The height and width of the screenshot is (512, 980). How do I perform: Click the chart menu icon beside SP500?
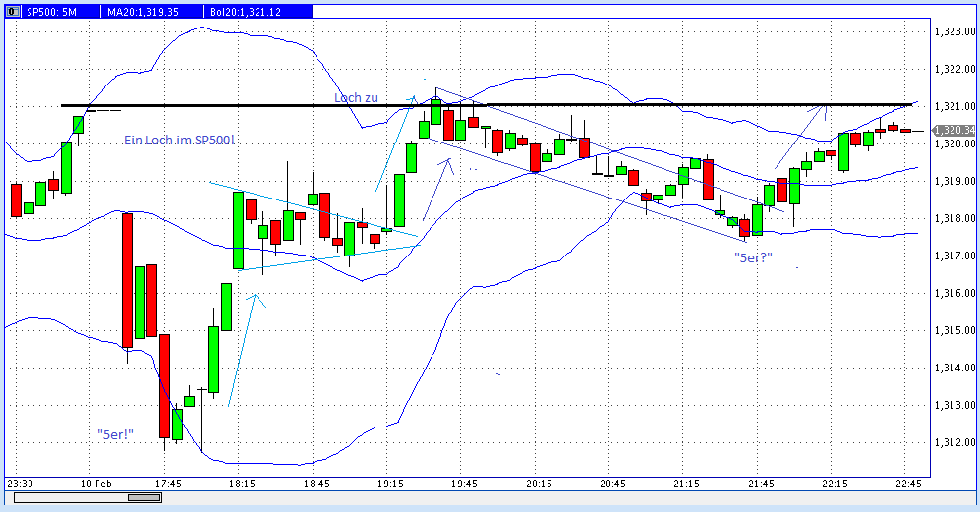[x=13, y=11]
